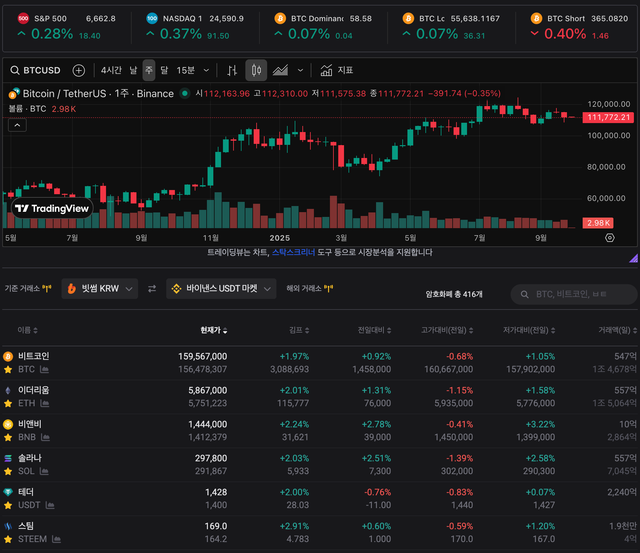The height and width of the screenshot is (553, 640).
Task: Click the coin search box
Action: click(573, 294)
